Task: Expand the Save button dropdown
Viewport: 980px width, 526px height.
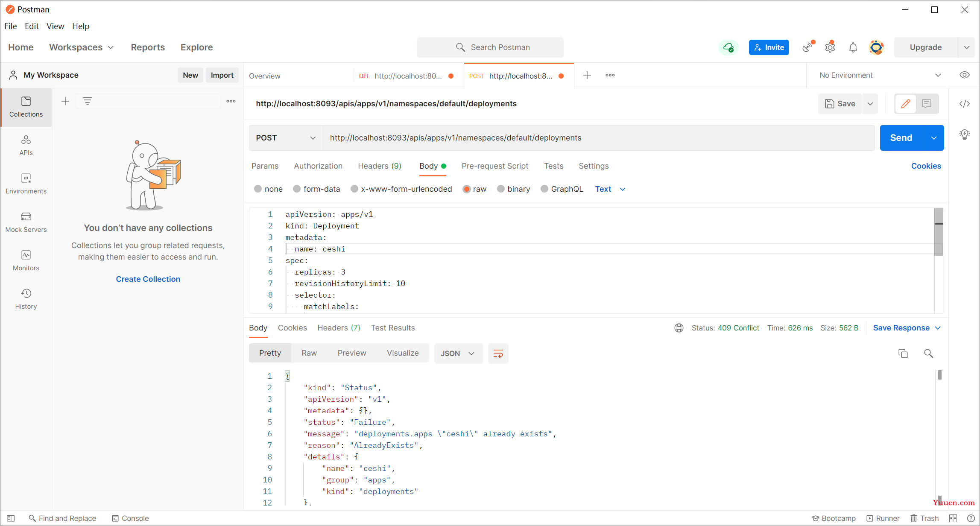Action: [871, 103]
